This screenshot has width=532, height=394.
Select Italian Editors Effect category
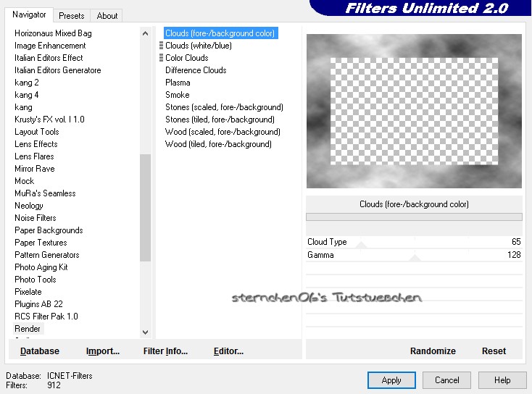[49, 58]
